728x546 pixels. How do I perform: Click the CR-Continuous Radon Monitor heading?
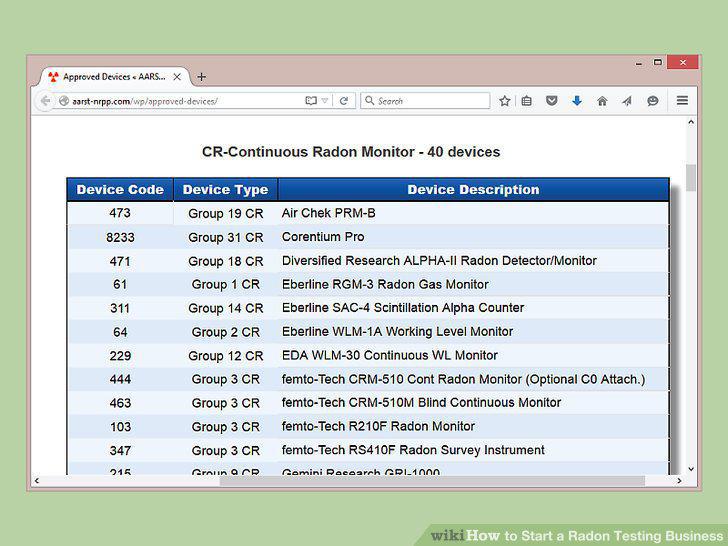tap(351, 152)
